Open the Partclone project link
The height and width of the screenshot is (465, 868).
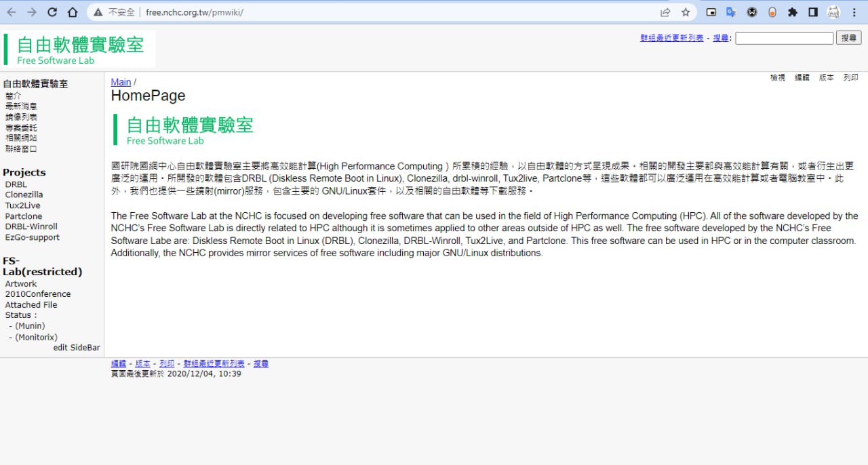pyautogui.click(x=24, y=216)
